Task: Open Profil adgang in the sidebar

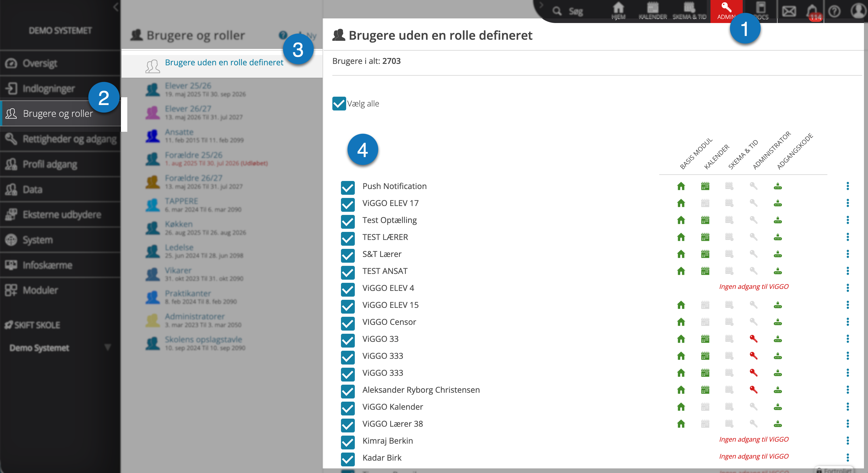Action: click(60, 164)
